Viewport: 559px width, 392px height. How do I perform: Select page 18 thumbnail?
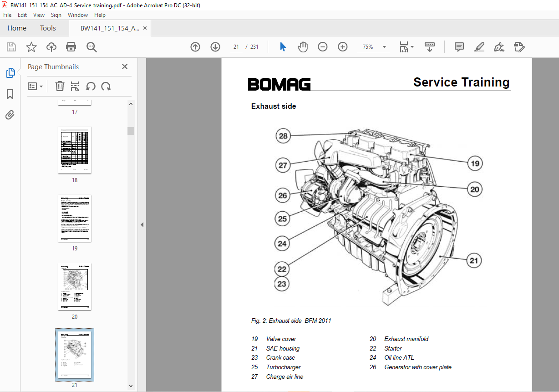tap(75, 150)
